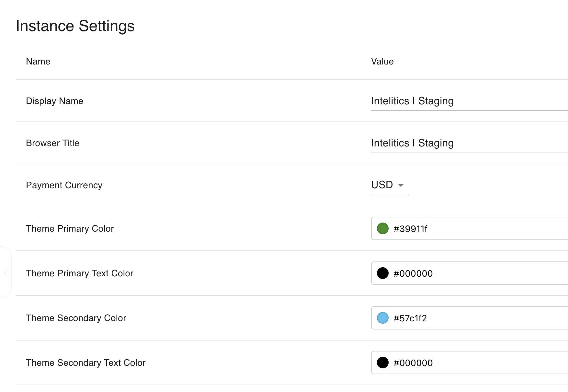Viewport: 568px width, 392px height.
Task: Select the Display Name row label
Action: click(54, 101)
